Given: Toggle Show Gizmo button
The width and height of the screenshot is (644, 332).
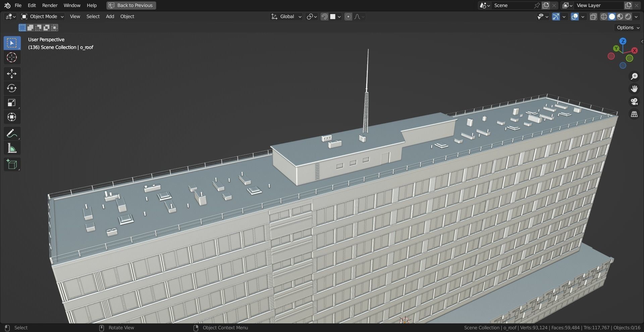Looking at the screenshot, I should (556, 16).
